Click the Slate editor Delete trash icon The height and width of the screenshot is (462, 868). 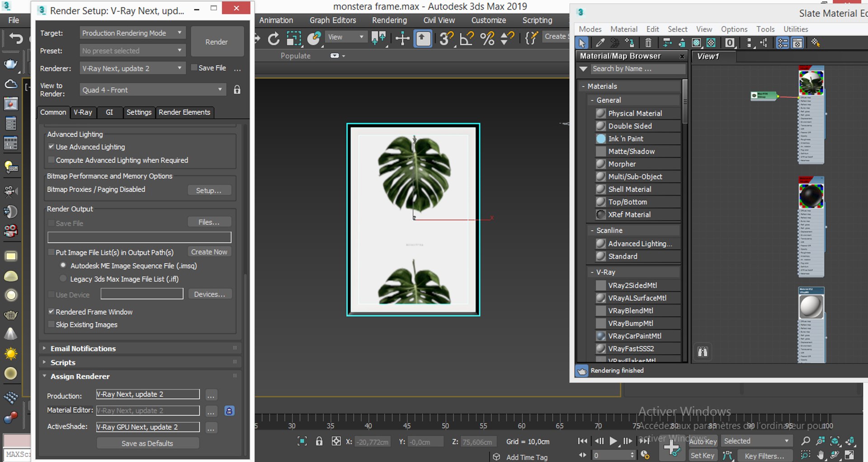tap(648, 43)
